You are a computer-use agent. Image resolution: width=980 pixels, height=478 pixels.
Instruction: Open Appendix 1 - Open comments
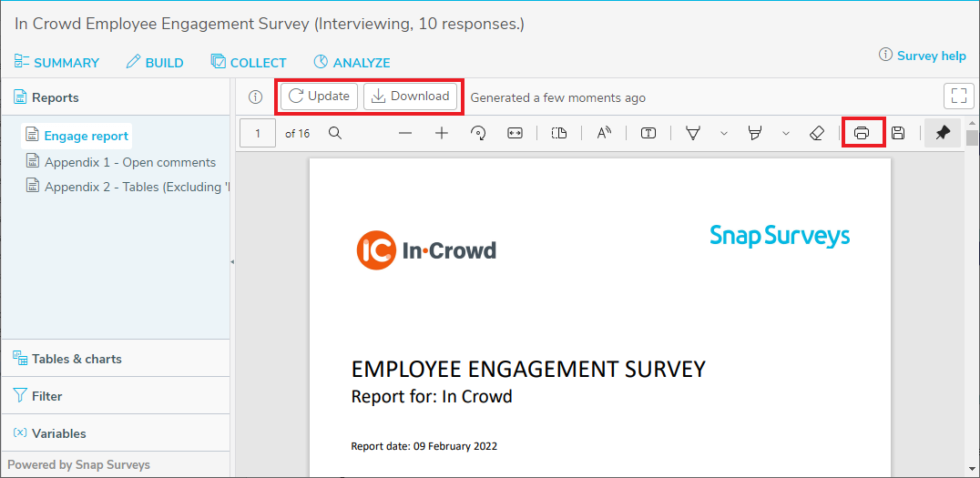tap(121, 162)
